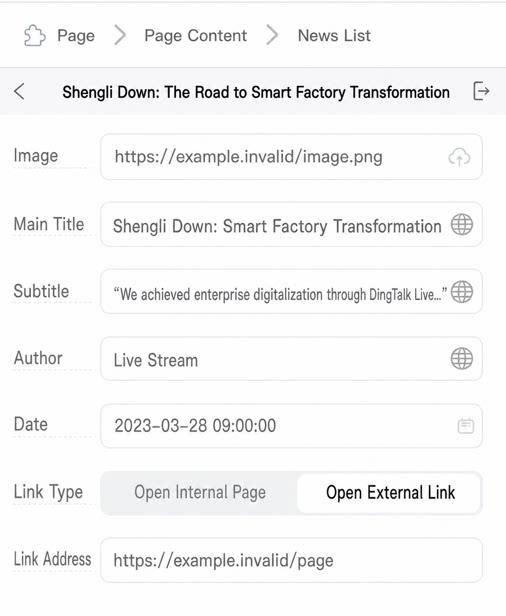Edit the Author field containing Live Stream

pyautogui.click(x=292, y=359)
